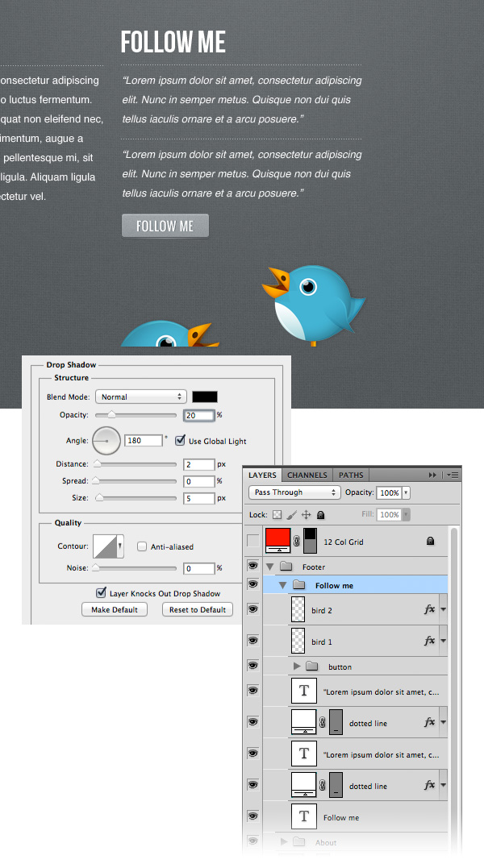Viewport: 484px width, 868px height.
Task: Click the fx icon on bird 1 layer
Action: pyautogui.click(x=429, y=641)
